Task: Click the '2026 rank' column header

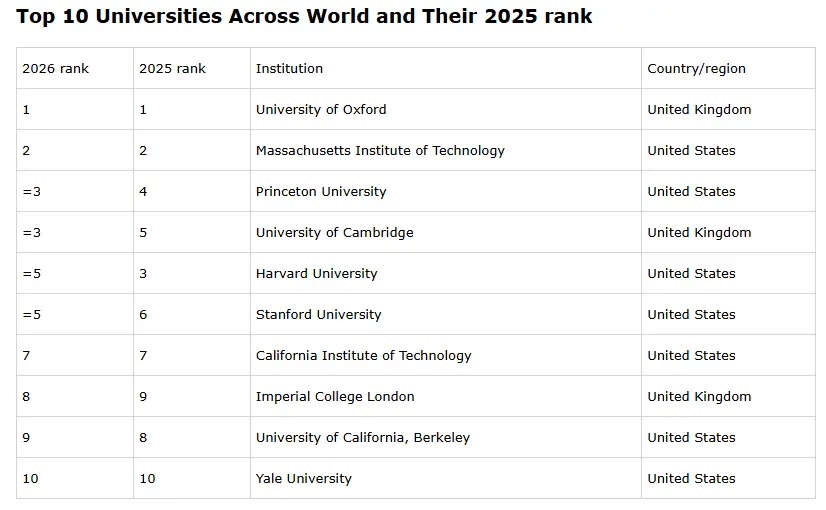Action: coord(55,69)
